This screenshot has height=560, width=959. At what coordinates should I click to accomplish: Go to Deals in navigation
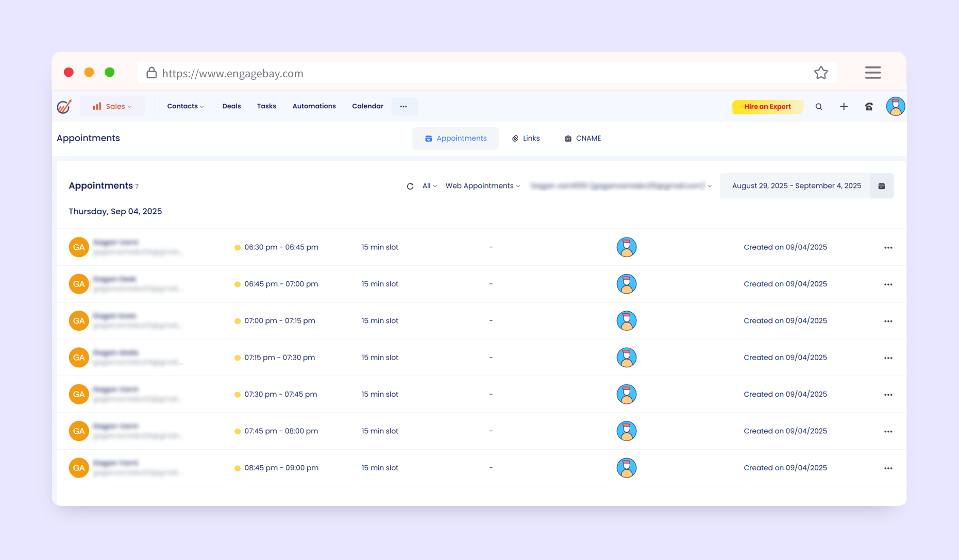[231, 106]
